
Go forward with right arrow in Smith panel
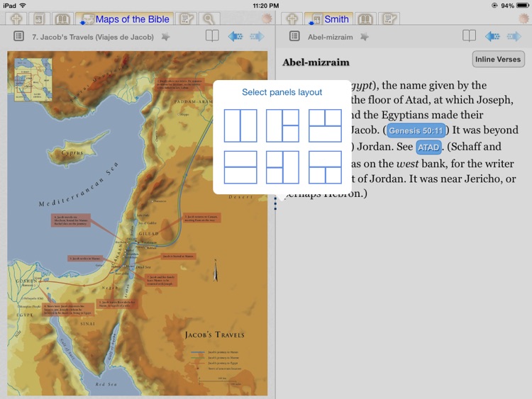point(514,36)
